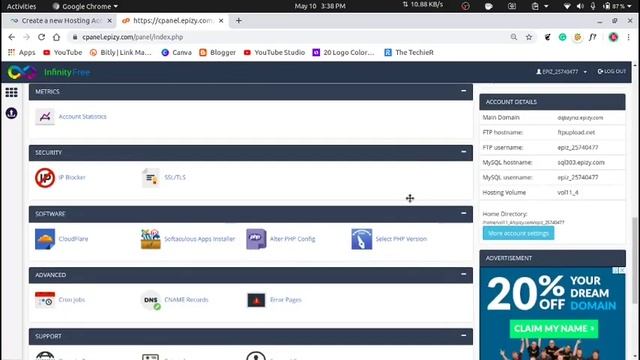Click the circular sidebar icon below grid
This screenshot has width=640, height=360.
(11, 113)
